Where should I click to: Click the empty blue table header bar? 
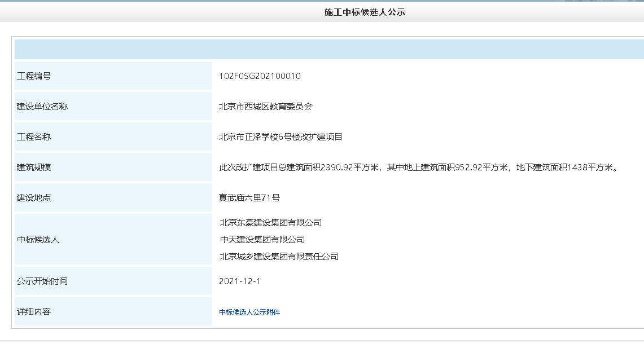coord(329,50)
